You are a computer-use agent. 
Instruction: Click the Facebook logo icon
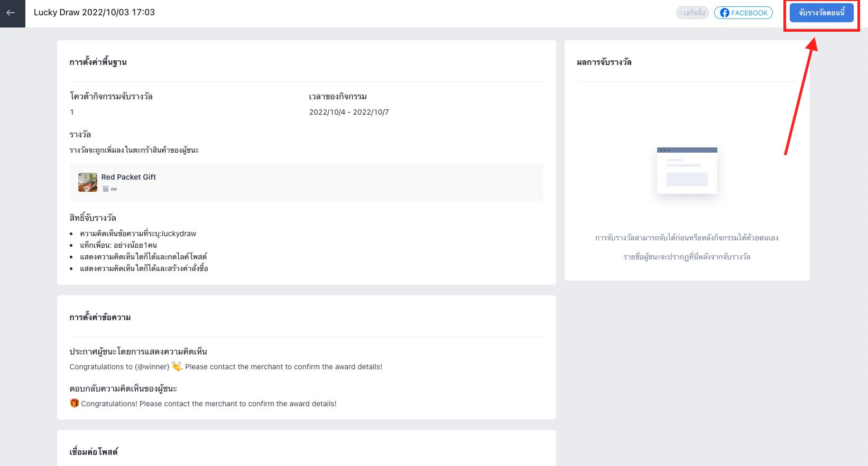724,13
